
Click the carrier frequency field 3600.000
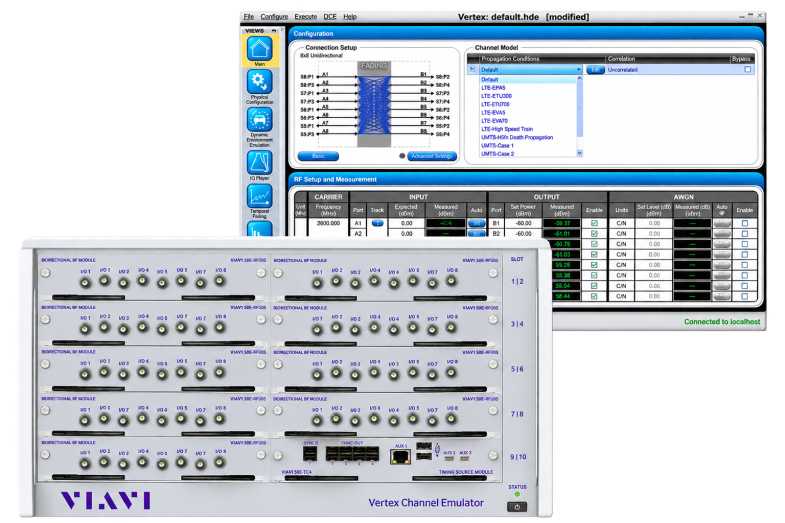point(328,223)
